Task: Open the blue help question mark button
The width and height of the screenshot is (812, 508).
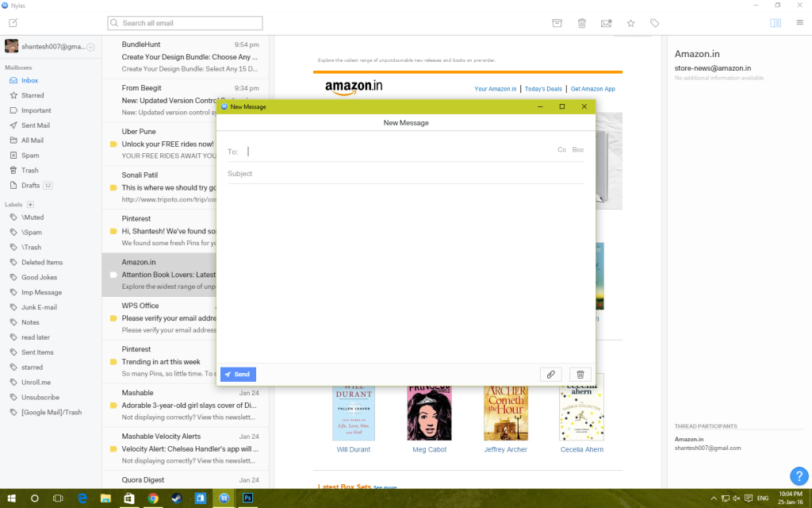Action: [799, 475]
